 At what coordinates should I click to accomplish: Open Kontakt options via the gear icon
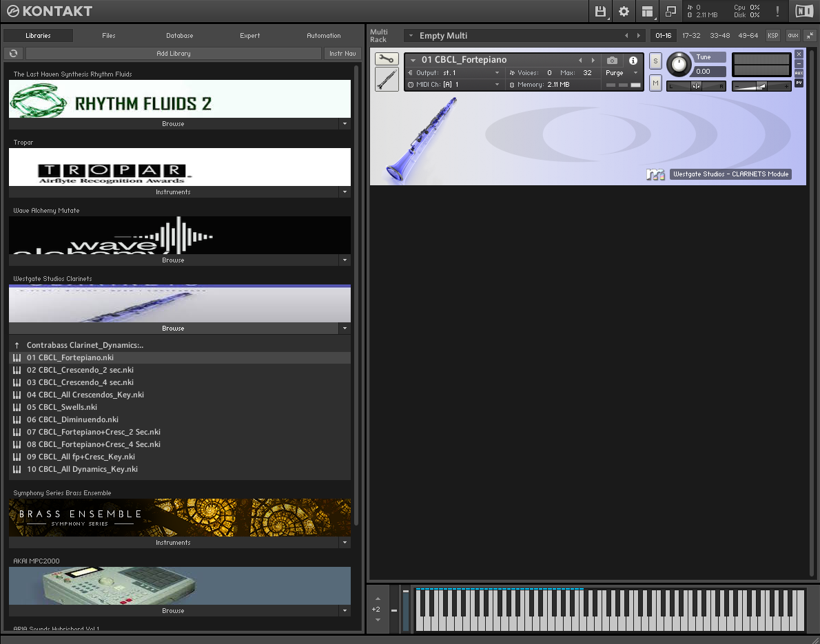624,11
